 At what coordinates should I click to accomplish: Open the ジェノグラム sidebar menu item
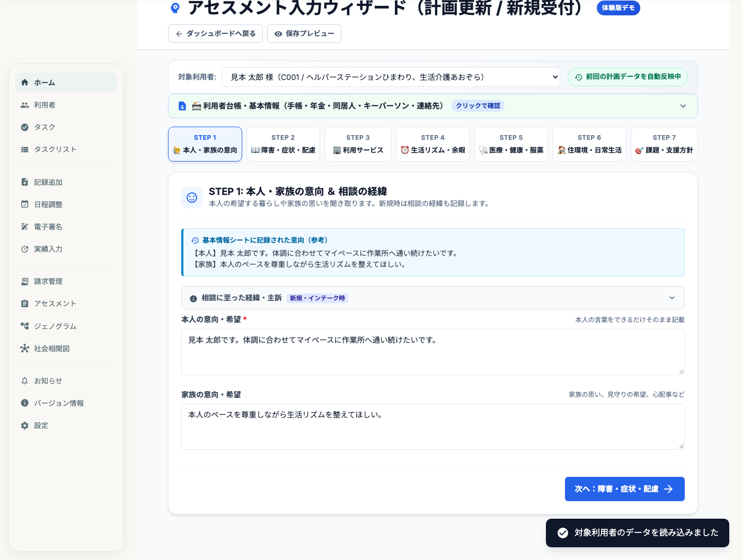coord(66,326)
